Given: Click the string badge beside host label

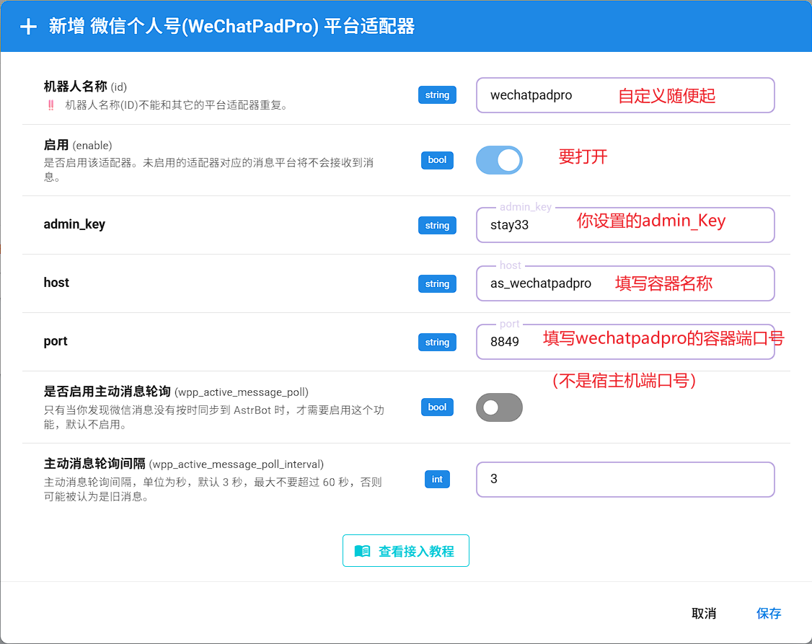Looking at the screenshot, I should (x=437, y=283).
